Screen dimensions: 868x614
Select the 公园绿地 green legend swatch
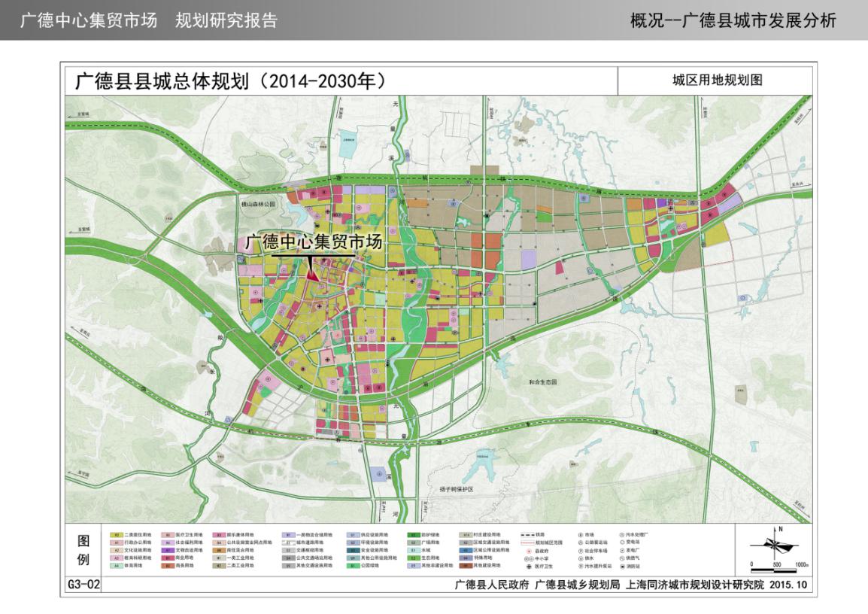click(351, 566)
